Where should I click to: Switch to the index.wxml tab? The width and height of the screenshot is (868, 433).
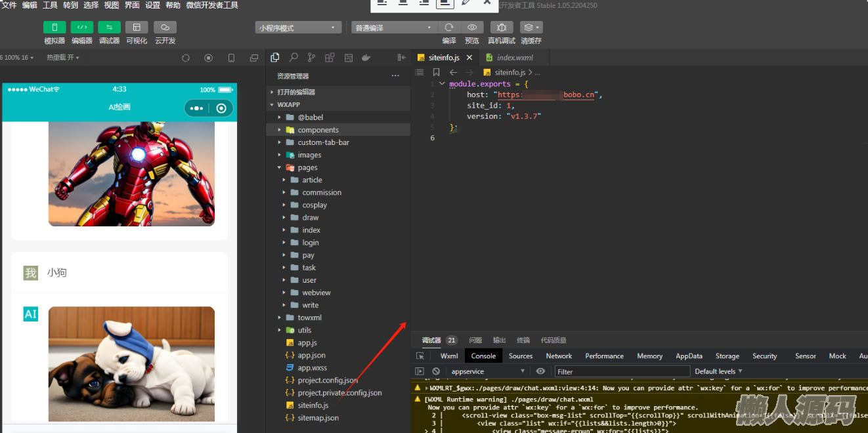(x=514, y=58)
